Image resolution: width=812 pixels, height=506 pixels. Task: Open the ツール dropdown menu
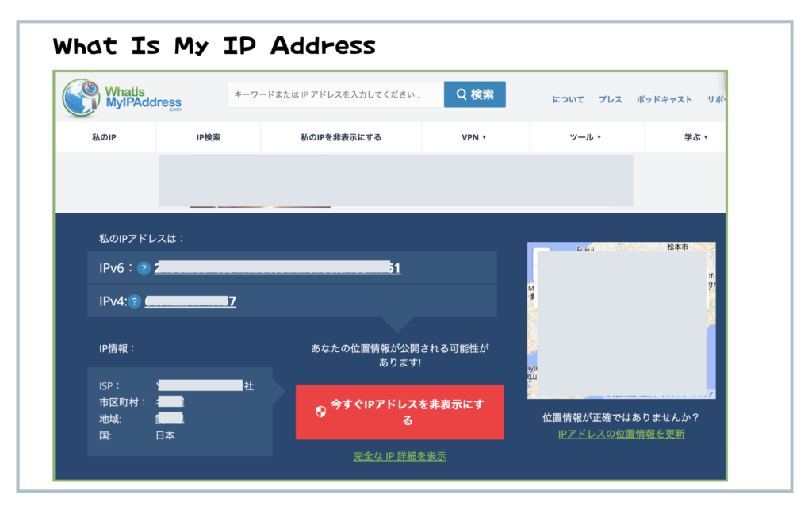click(585, 137)
